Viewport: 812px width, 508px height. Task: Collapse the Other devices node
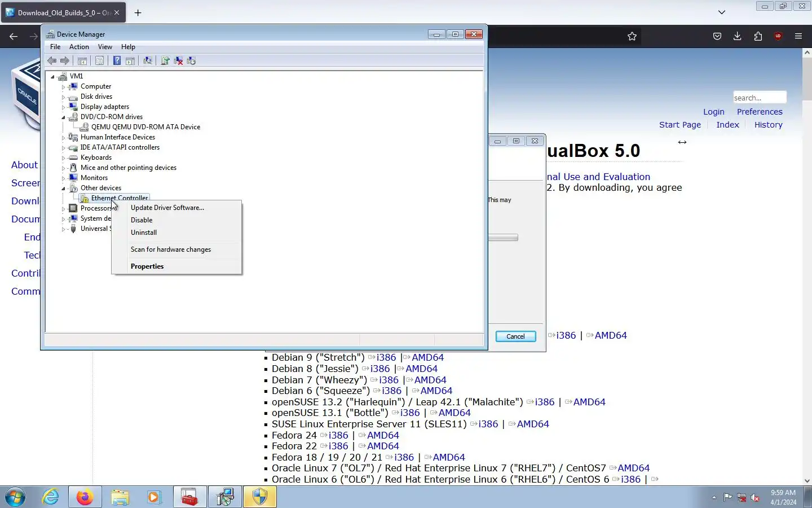tap(64, 189)
